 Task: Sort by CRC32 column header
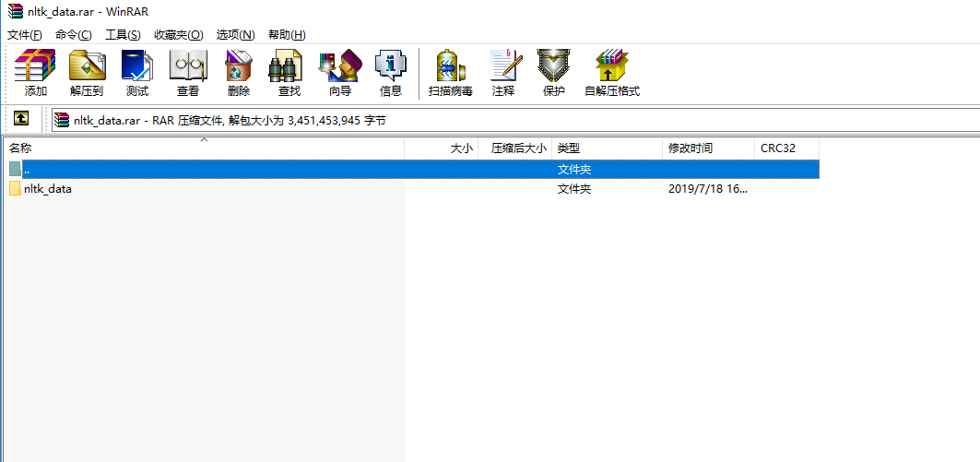click(x=787, y=148)
